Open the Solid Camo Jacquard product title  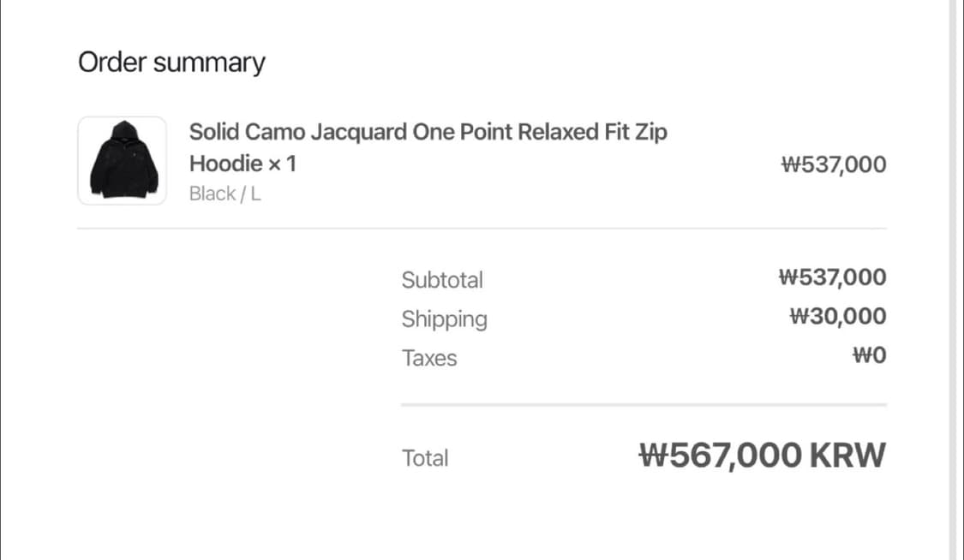pyautogui.click(x=428, y=132)
